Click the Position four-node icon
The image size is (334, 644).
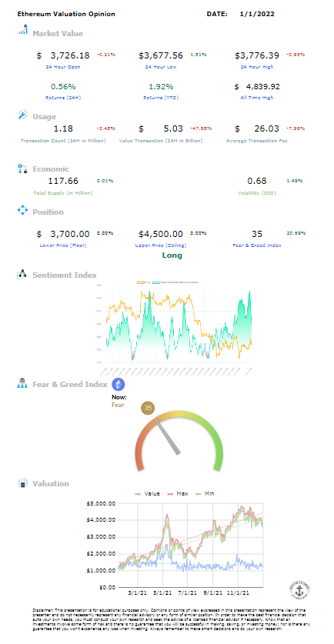point(22,211)
